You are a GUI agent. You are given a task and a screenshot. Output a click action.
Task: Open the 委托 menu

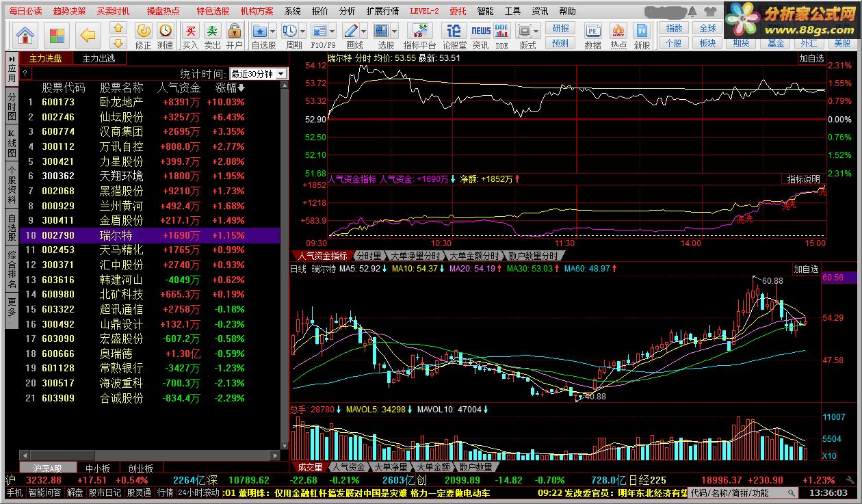point(458,11)
